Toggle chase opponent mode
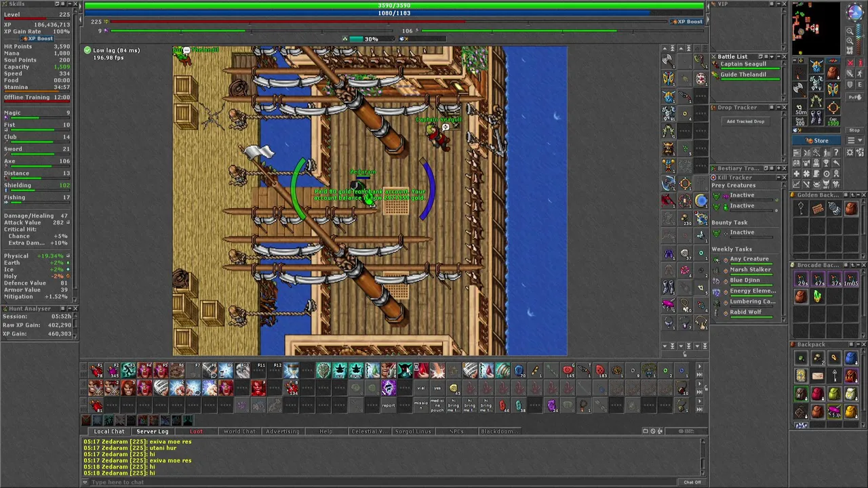This screenshot has height=488, width=868. (860, 74)
